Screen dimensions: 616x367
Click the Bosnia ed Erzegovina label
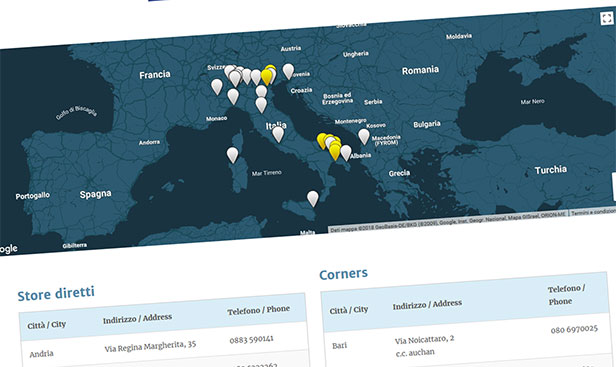coord(337,98)
